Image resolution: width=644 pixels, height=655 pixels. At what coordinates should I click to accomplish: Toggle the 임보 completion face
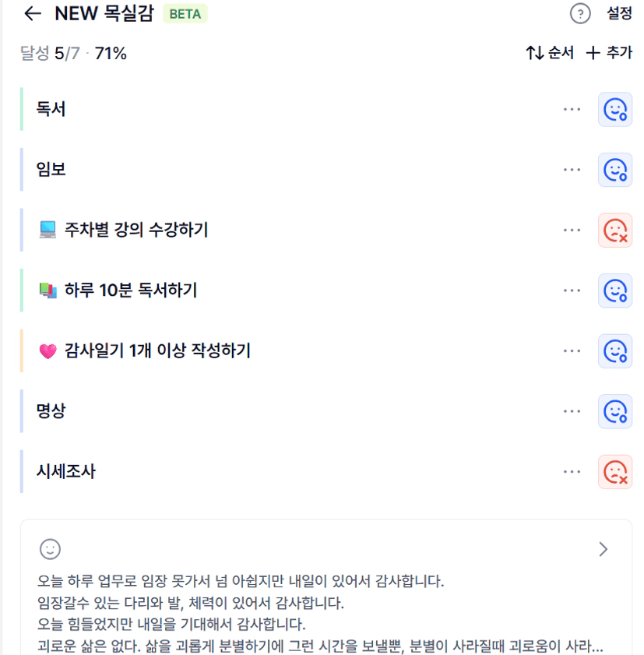pyautogui.click(x=615, y=170)
